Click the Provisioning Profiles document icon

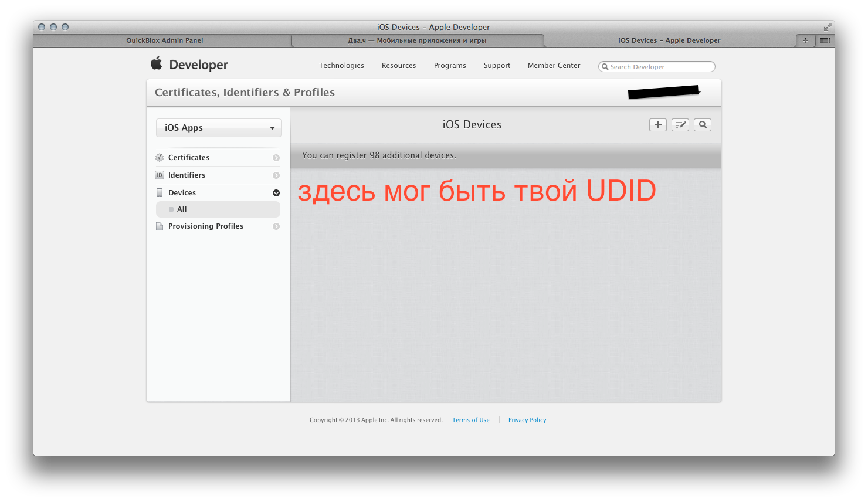[x=160, y=226]
